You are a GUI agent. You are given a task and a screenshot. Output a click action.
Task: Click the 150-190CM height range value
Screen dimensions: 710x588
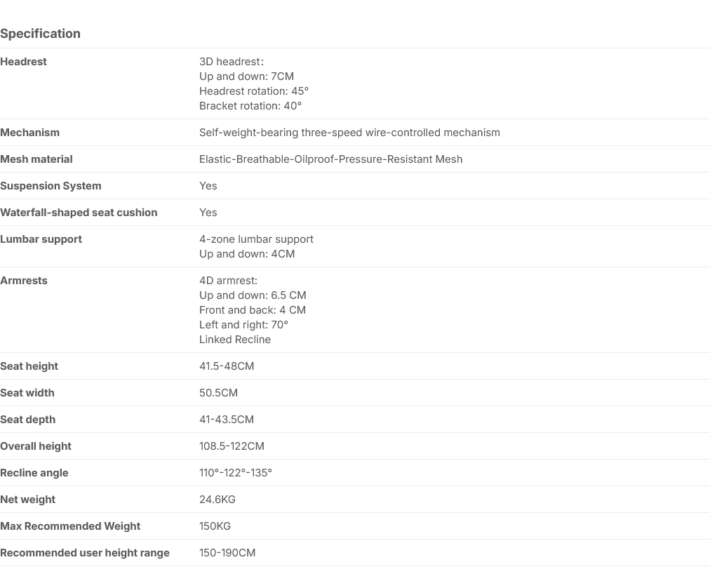(x=227, y=553)
